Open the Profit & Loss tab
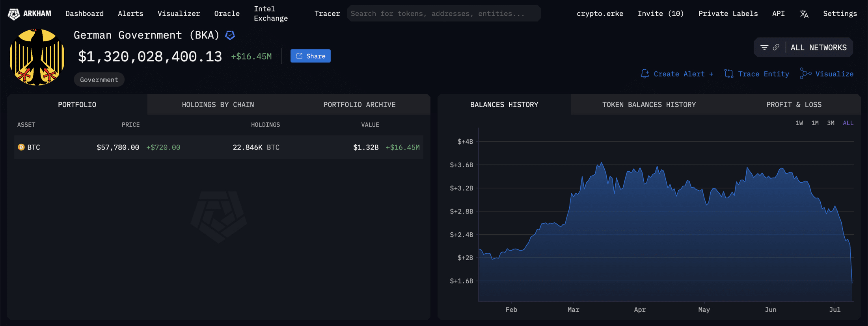868x326 pixels. point(793,105)
